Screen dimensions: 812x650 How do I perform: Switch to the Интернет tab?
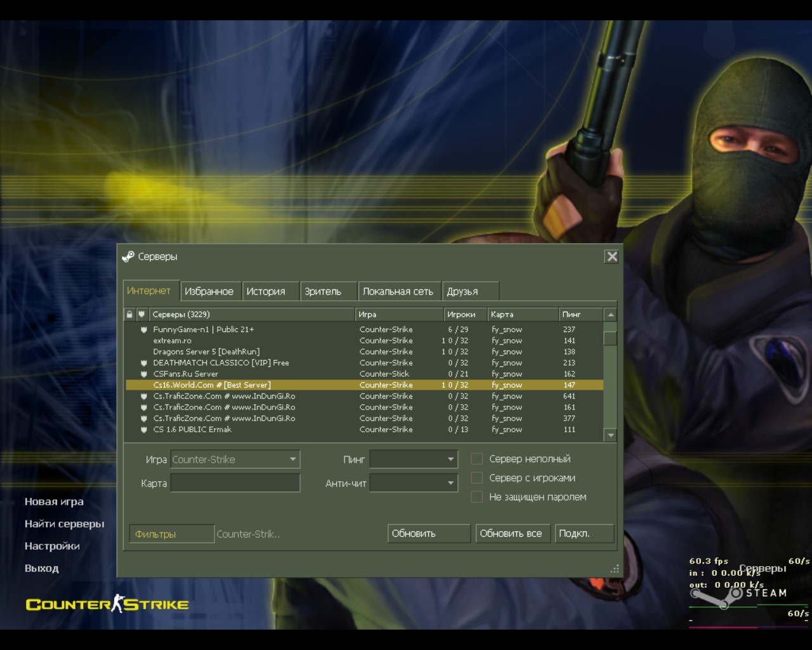pyautogui.click(x=151, y=291)
